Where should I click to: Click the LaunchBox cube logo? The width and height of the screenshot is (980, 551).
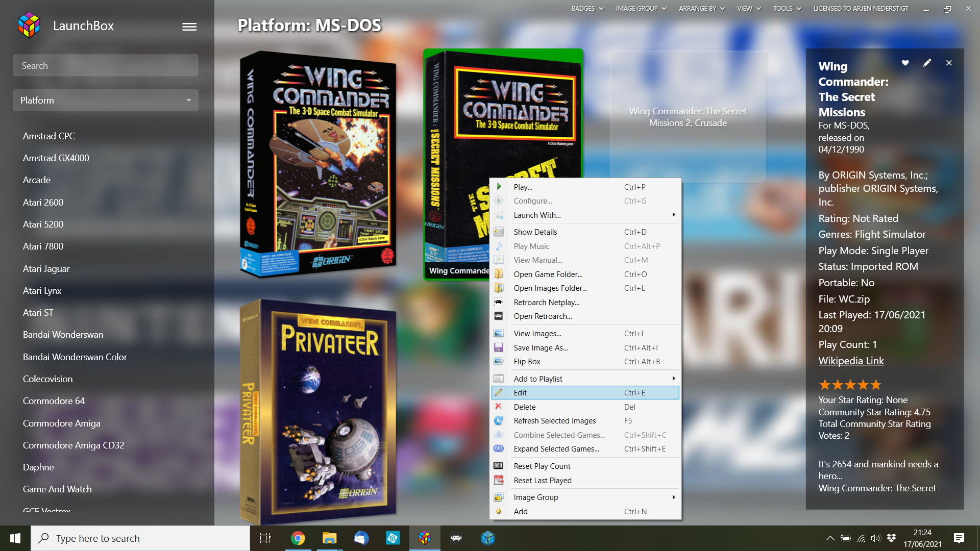29,26
